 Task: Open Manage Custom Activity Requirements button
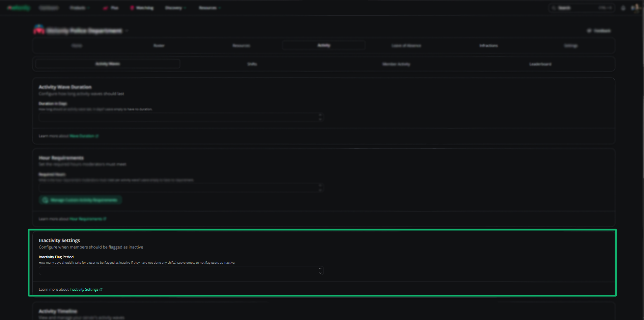[80, 200]
